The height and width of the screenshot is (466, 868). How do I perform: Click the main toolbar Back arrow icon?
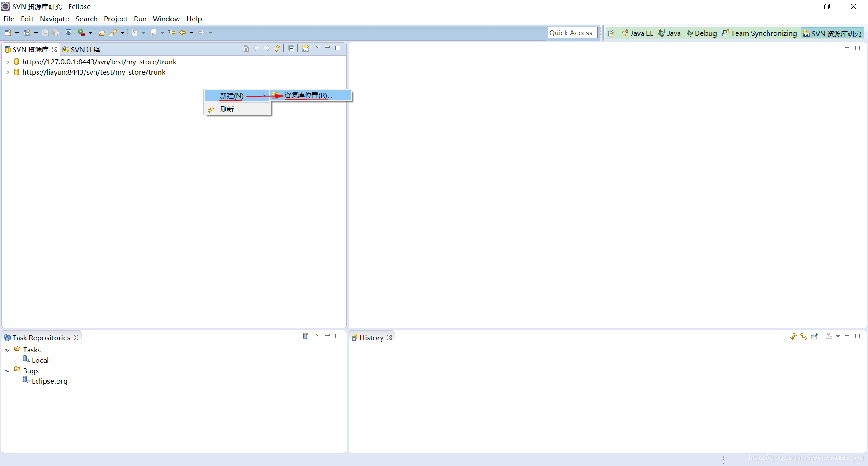183,33
